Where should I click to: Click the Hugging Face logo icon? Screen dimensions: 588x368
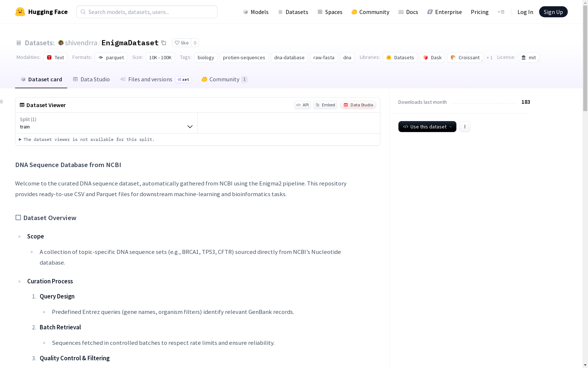click(x=20, y=12)
